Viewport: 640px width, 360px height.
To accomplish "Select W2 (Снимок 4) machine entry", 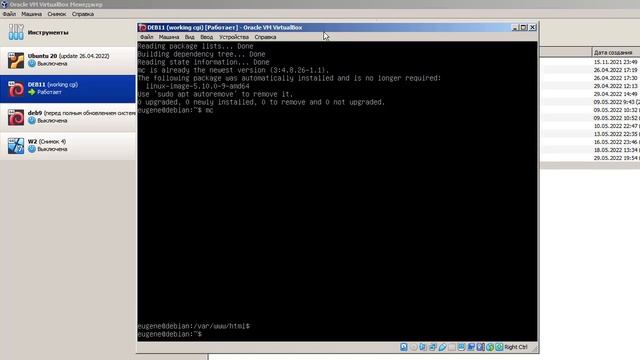I will click(x=68, y=146).
